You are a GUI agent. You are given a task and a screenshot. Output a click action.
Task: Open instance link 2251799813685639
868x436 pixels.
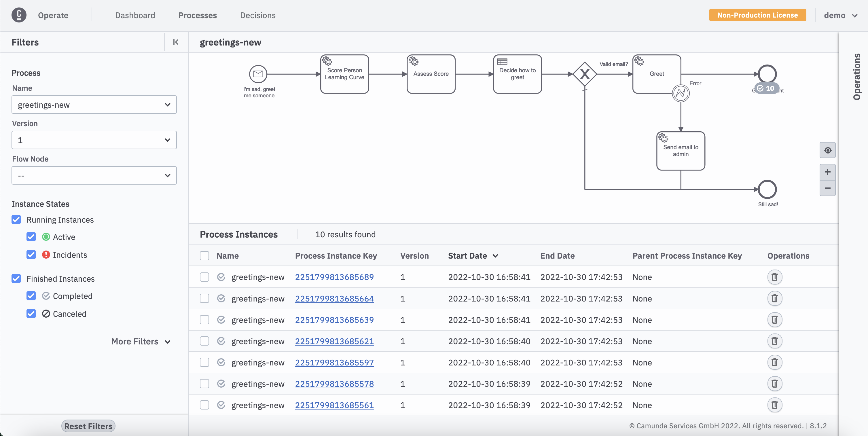[335, 320]
